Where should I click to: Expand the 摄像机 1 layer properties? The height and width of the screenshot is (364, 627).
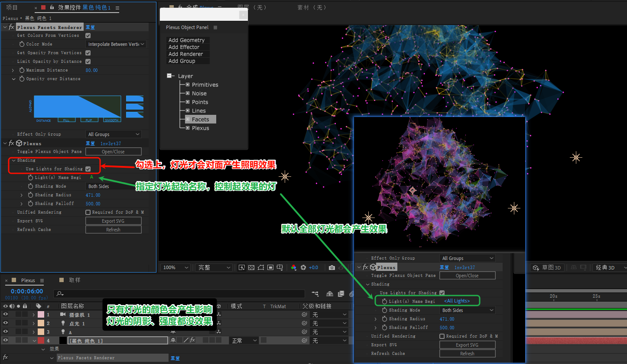coord(34,315)
